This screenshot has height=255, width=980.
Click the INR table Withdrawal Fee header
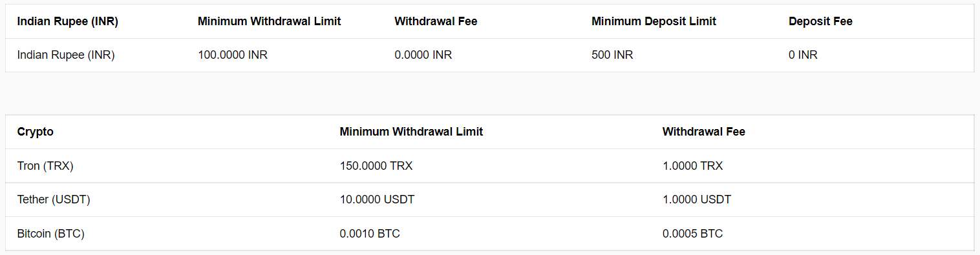tap(436, 21)
